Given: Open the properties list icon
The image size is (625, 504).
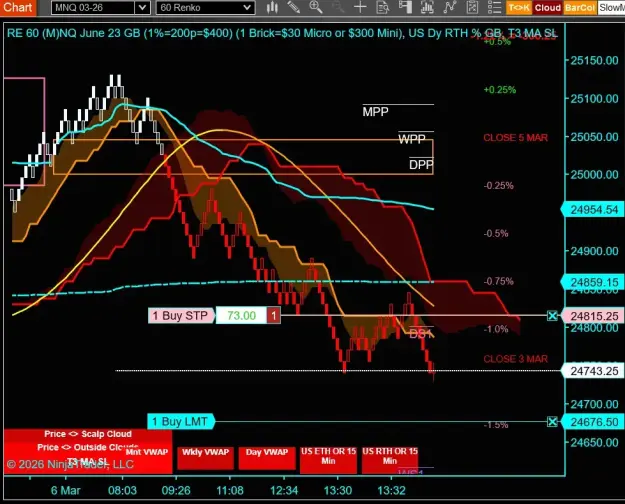Looking at the screenshot, I should tap(494, 7).
